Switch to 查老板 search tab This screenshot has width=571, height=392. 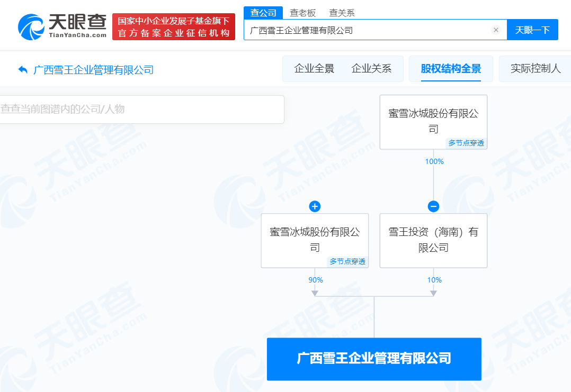(302, 13)
